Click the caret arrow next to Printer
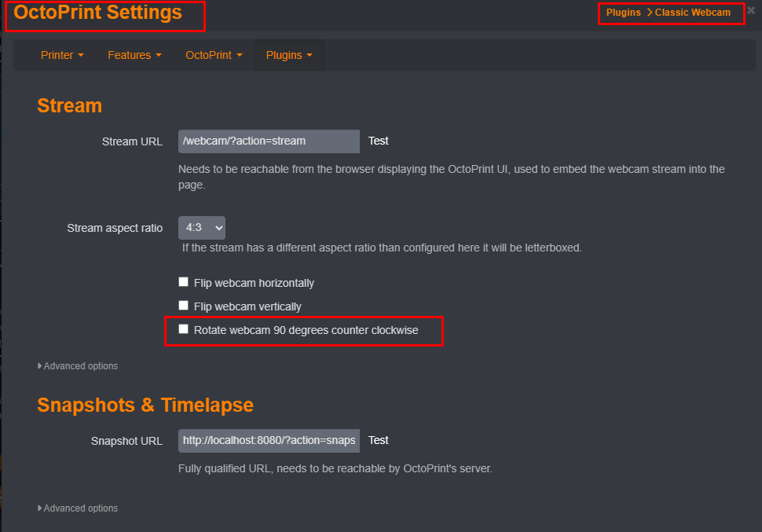 pyautogui.click(x=81, y=56)
